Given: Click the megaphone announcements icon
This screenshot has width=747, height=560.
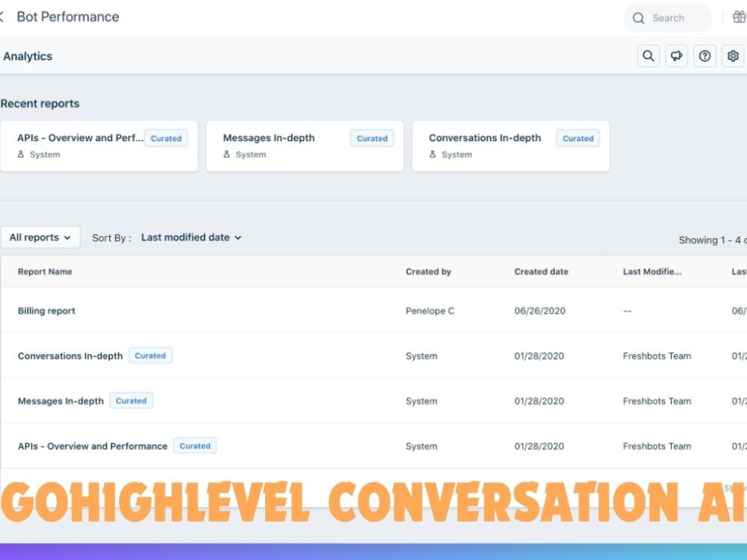Looking at the screenshot, I should (677, 56).
